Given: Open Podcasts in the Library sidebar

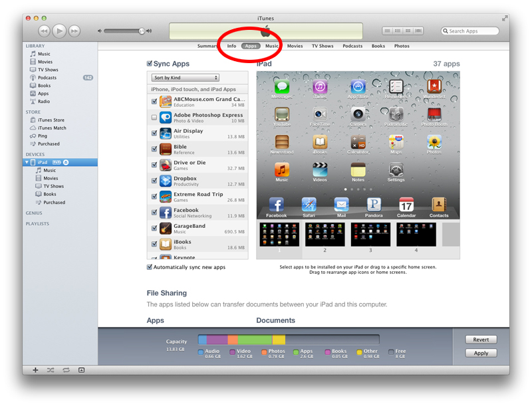Looking at the screenshot, I should [47, 78].
